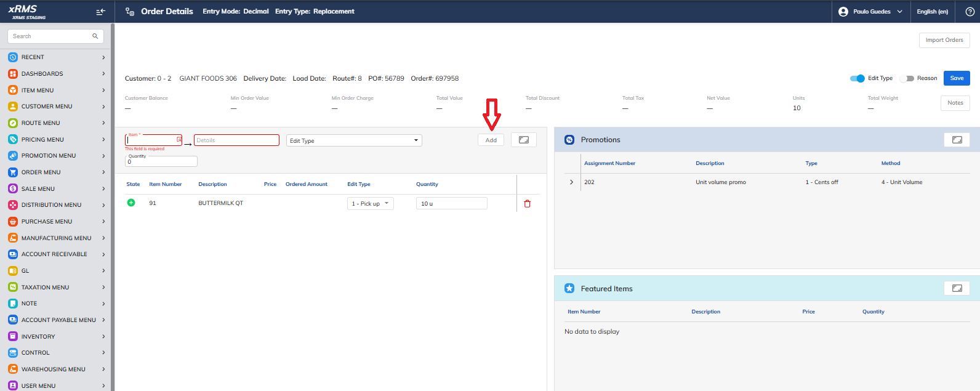This screenshot has height=391, width=980.
Task: Open the help question mark icon
Action: (x=970, y=12)
